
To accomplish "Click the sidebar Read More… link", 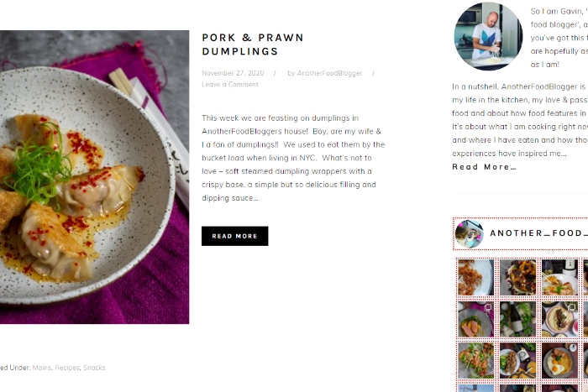I will [x=484, y=167].
